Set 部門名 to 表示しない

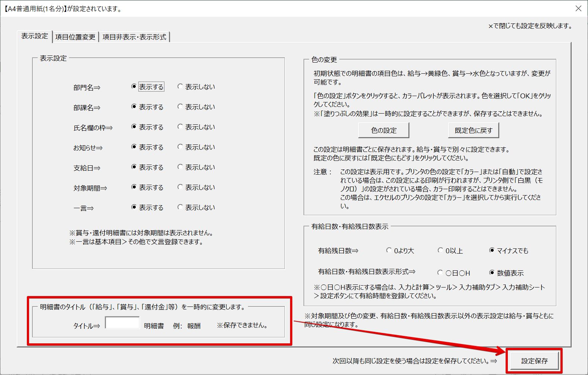180,87
